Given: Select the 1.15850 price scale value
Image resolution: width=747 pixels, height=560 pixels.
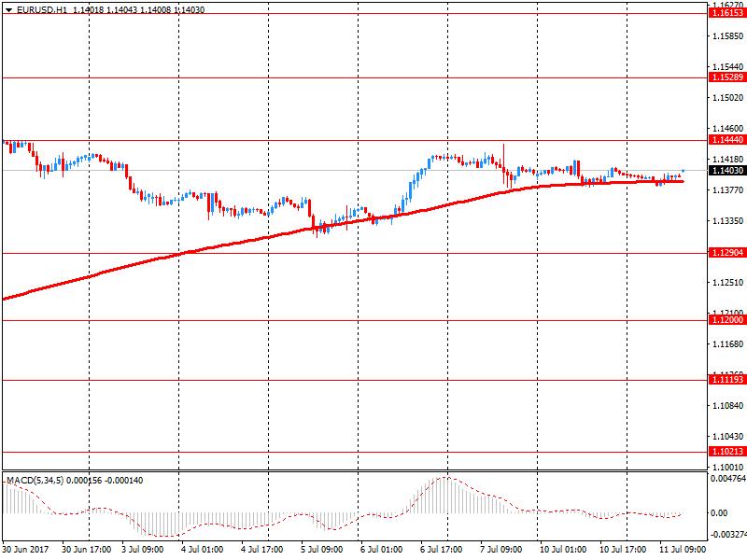Looking at the screenshot, I should pos(727,36).
